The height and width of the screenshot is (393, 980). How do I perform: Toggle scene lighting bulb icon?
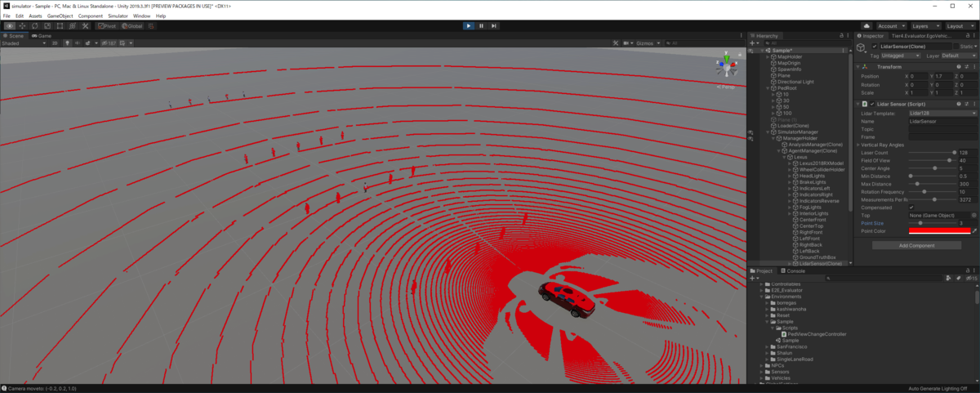[66, 43]
